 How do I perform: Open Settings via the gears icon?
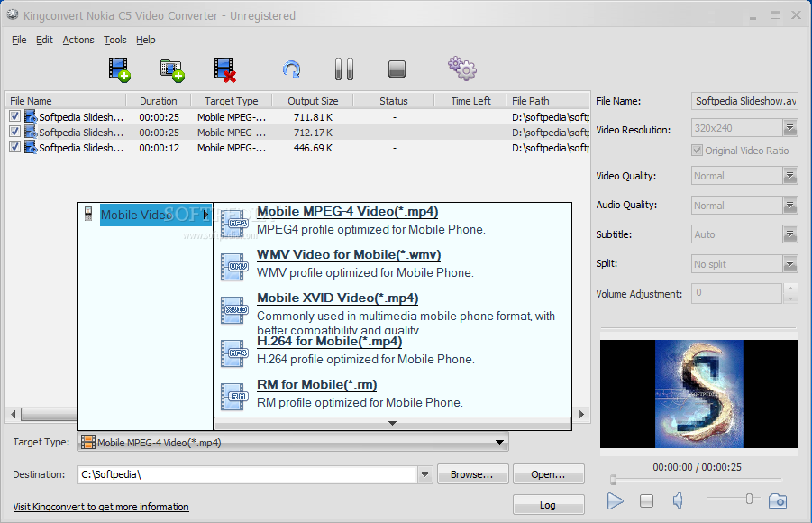462,69
